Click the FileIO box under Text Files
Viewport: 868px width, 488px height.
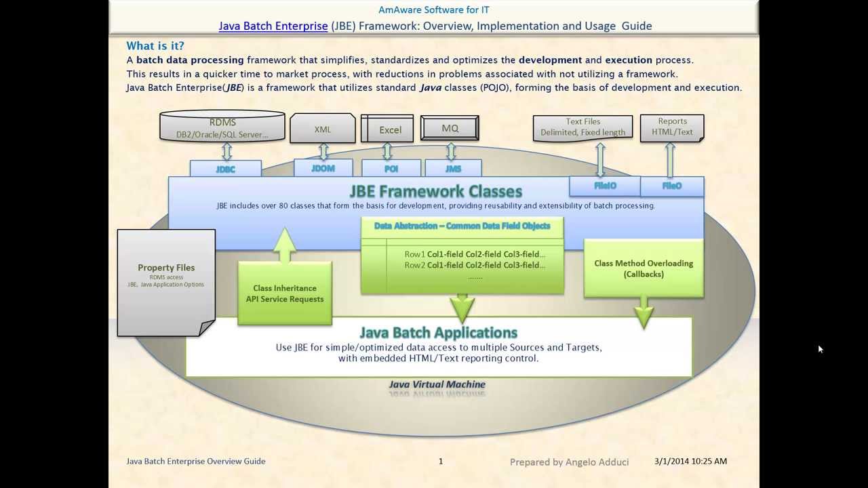604,186
